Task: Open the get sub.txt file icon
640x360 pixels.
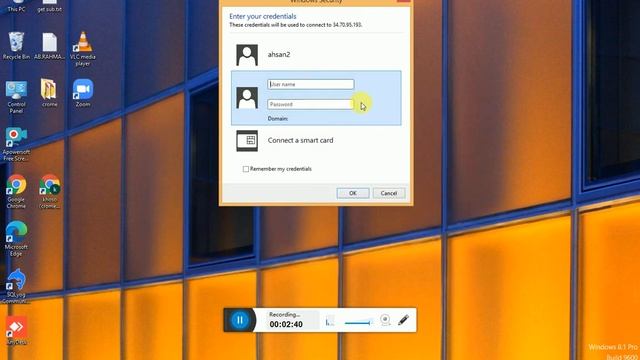Action: 49,6
